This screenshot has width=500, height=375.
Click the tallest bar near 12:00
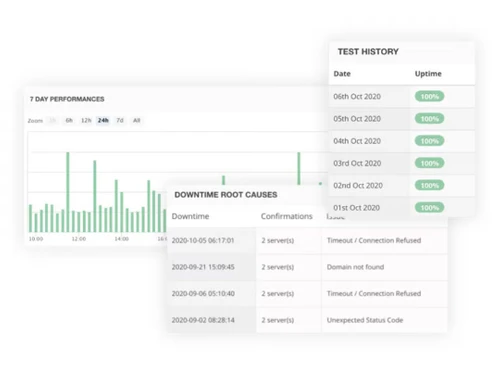[68, 192]
